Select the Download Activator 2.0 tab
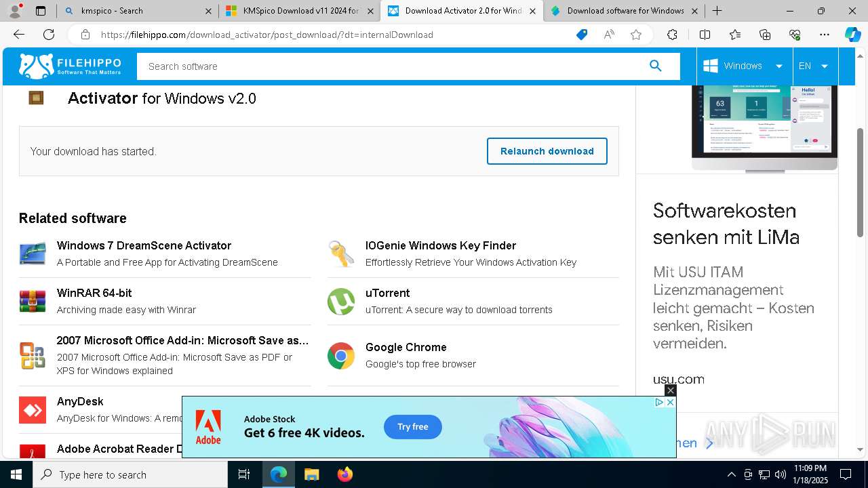The width and height of the screenshot is (868, 488). click(x=461, y=11)
